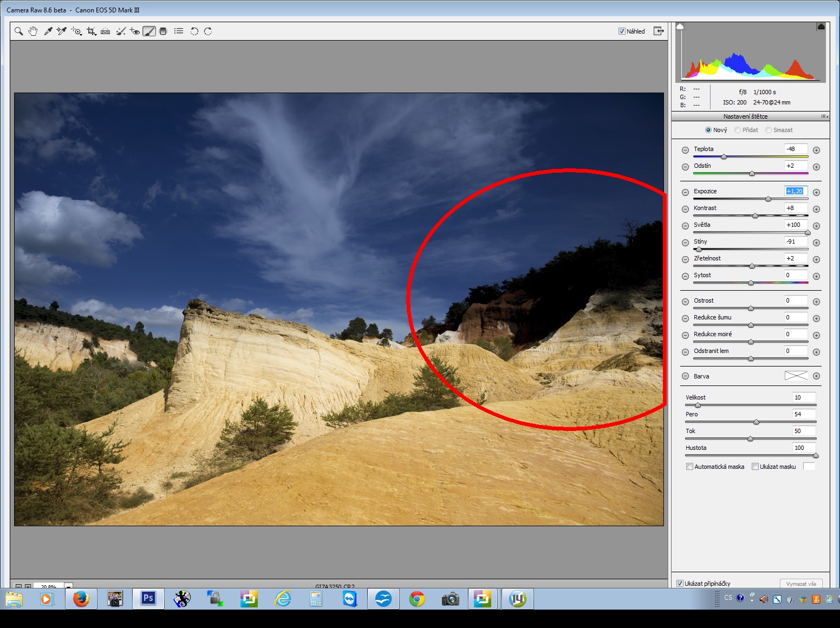Click the Barva color swatch

click(x=796, y=376)
